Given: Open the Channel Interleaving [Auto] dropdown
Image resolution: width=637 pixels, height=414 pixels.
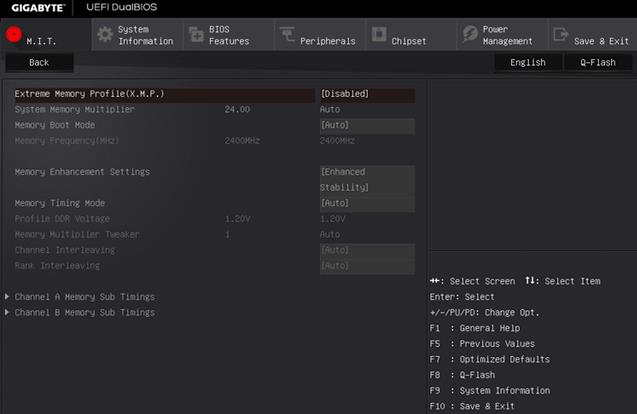Looking at the screenshot, I should click(367, 250).
